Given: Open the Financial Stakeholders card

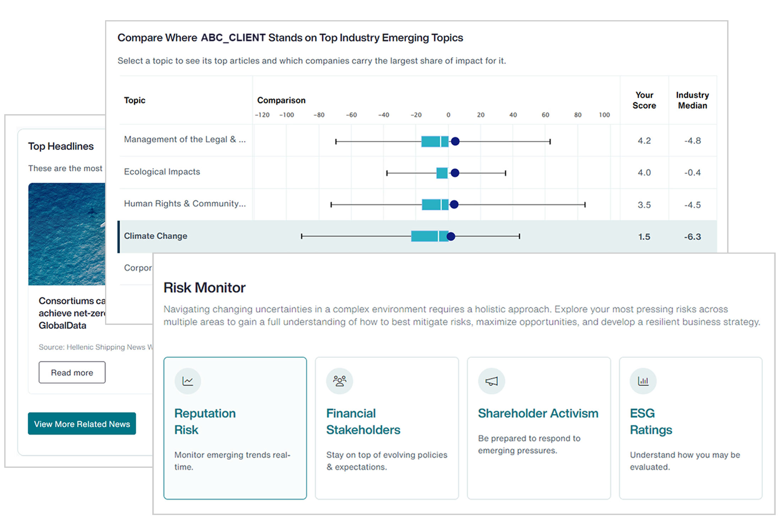Looking at the screenshot, I should tap(387, 428).
